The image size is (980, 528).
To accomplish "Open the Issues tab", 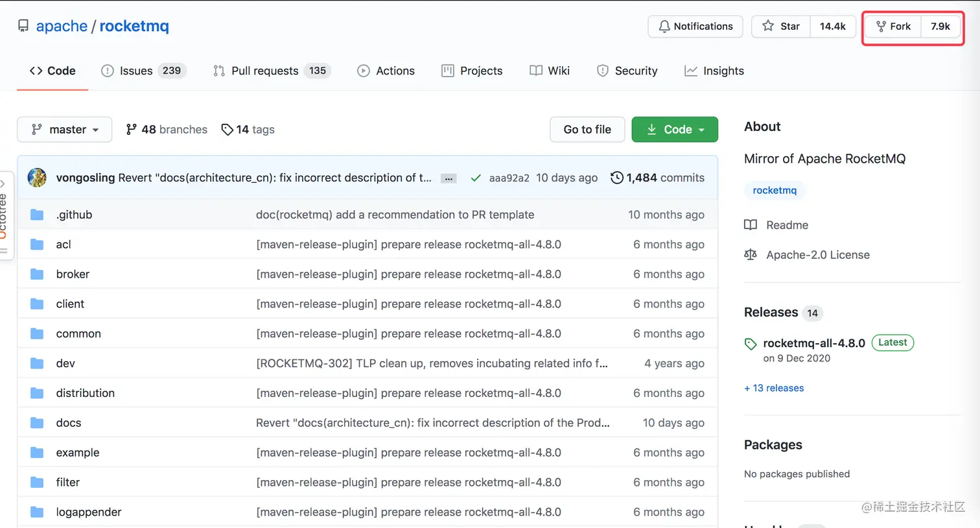I will pyautogui.click(x=143, y=71).
